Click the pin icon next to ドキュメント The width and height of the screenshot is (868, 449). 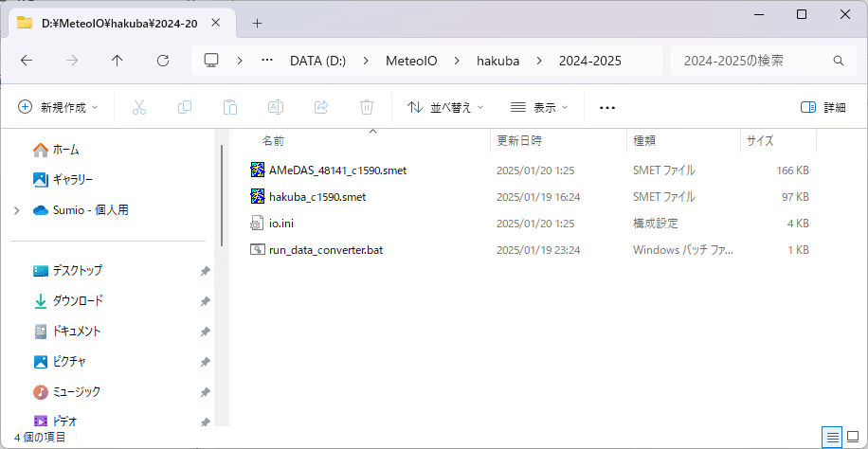[206, 332]
